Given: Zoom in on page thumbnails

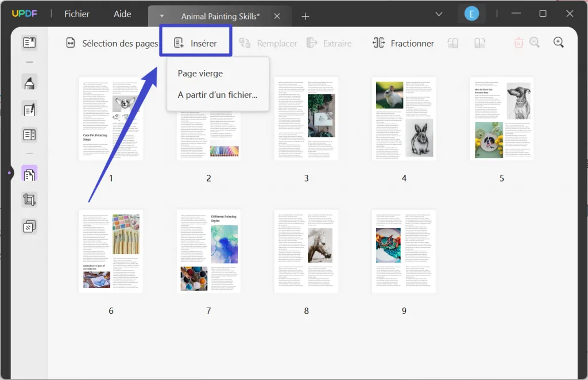Looking at the screenshot, I should (559, 43).
